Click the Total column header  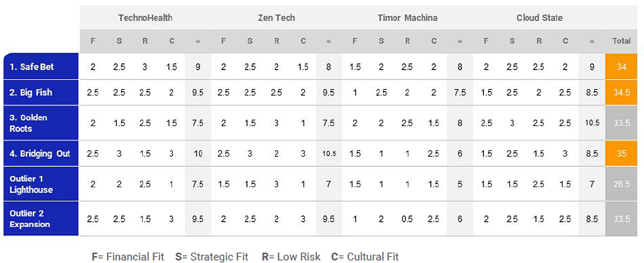(621, 41)
